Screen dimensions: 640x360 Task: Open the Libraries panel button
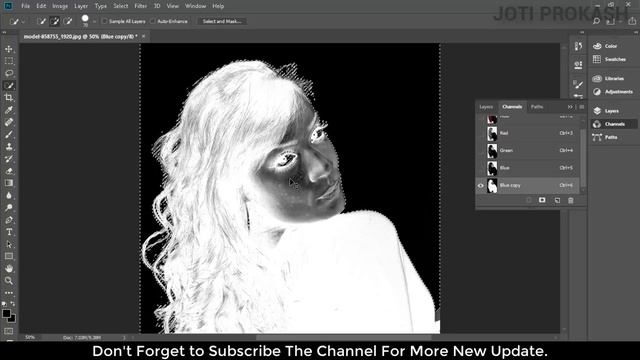click(609, 78)
